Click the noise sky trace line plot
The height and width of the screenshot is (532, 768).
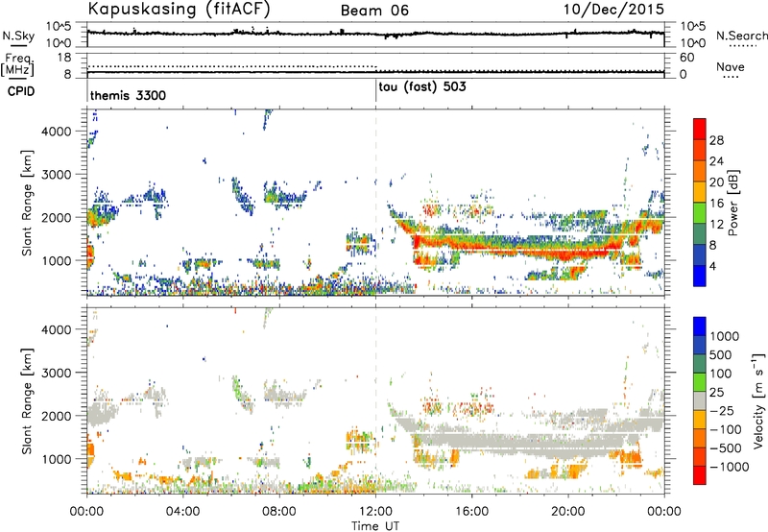375,34
